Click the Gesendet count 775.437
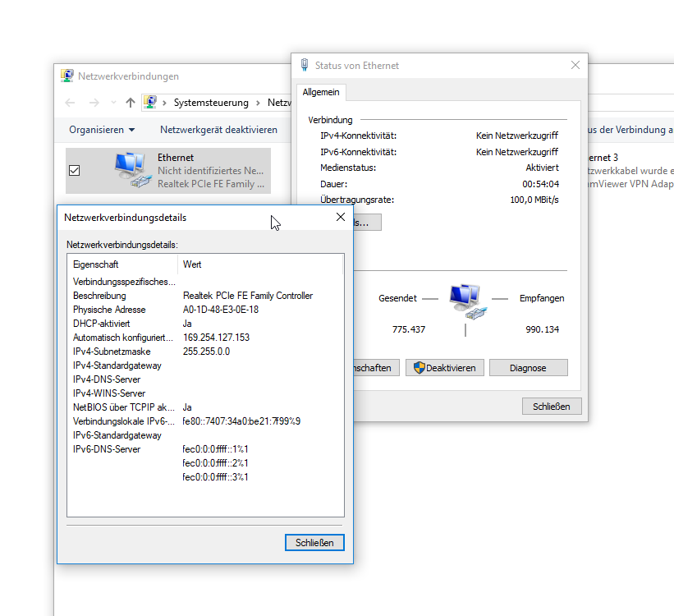 pyautogui.click(x=409, y=329)
